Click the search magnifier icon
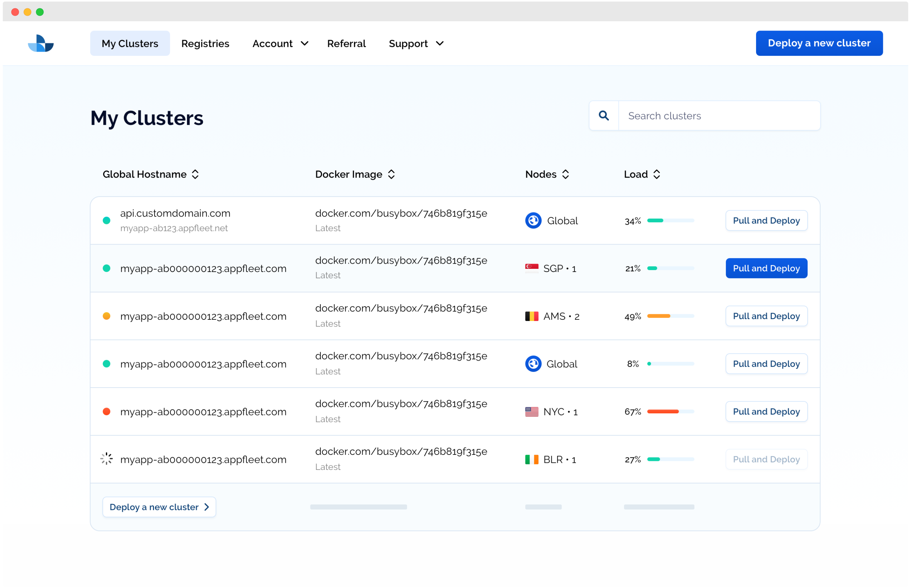Viewport: 911px width, 588px height. point(604,115)
